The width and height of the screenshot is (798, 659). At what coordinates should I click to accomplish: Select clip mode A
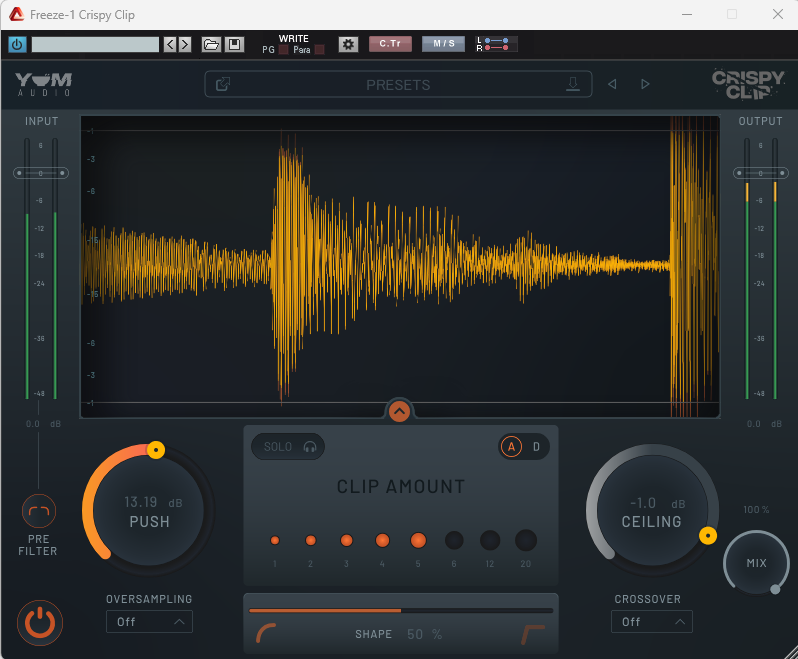511,447
